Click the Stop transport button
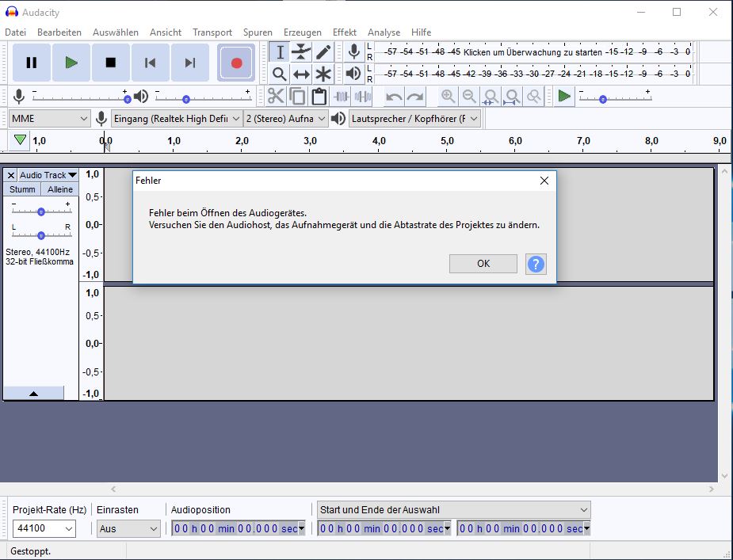Viewport: 733px width, 560px height. click(x=111, y=63)
